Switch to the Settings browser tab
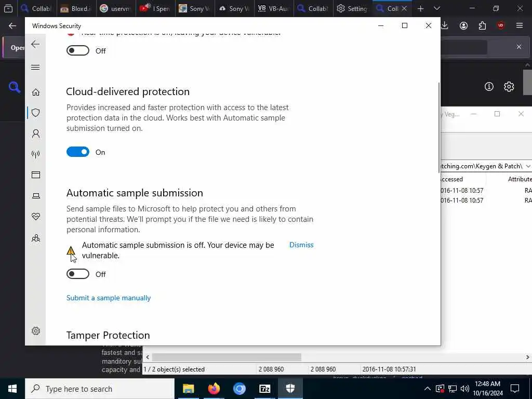 pyautogui.click(x=353, y=8)
